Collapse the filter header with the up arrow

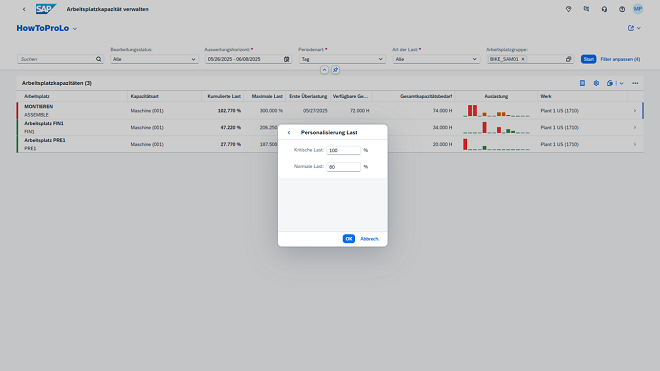coord(324,70)
